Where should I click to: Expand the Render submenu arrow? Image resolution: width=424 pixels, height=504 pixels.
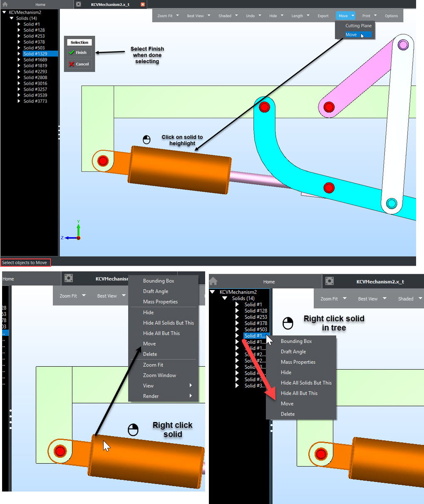pyautogui.click(x=191, y=396)
